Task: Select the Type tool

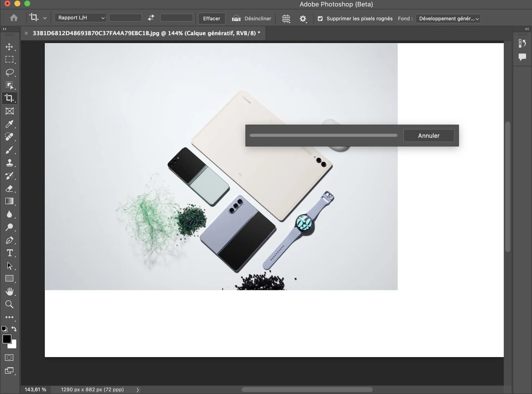Action: click(x=9, y=253)
